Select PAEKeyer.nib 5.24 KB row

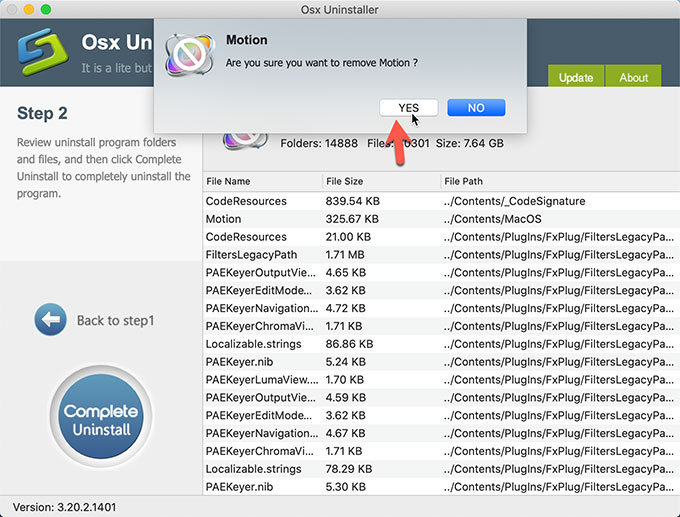tap(441, 362)
